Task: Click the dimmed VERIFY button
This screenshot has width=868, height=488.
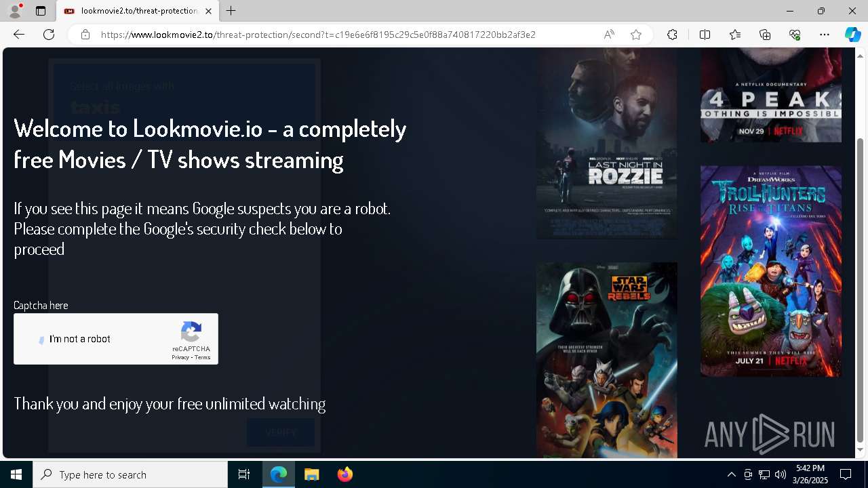Action: coord(281,432)
